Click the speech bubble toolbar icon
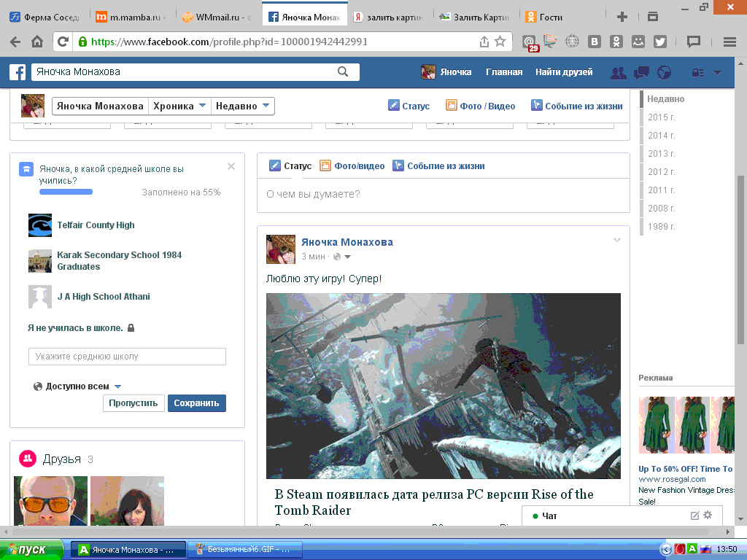747x560 pixels. pyautogui.click(x=694, y=42)
